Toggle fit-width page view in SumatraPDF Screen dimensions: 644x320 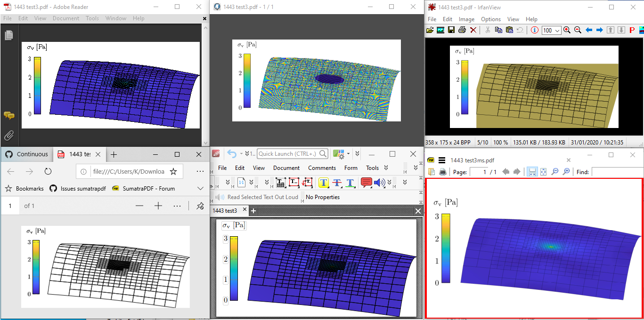click(x=532, y=172)
